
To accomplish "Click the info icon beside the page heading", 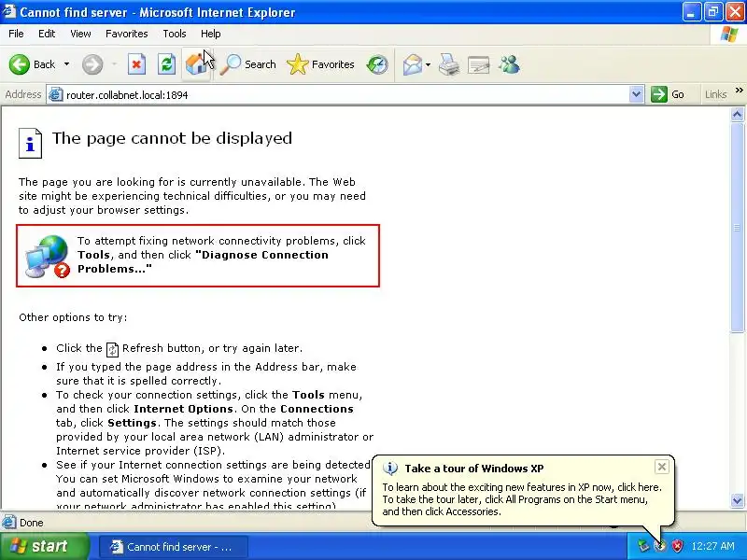I will pyautogui.click(x=31, y=143).
